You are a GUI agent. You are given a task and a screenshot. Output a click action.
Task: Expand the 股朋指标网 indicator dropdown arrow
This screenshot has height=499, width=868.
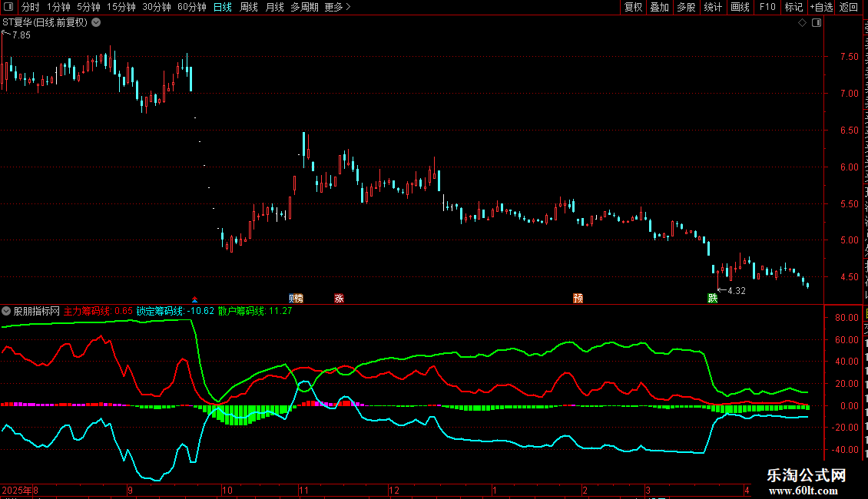click(x=6, y=311)
